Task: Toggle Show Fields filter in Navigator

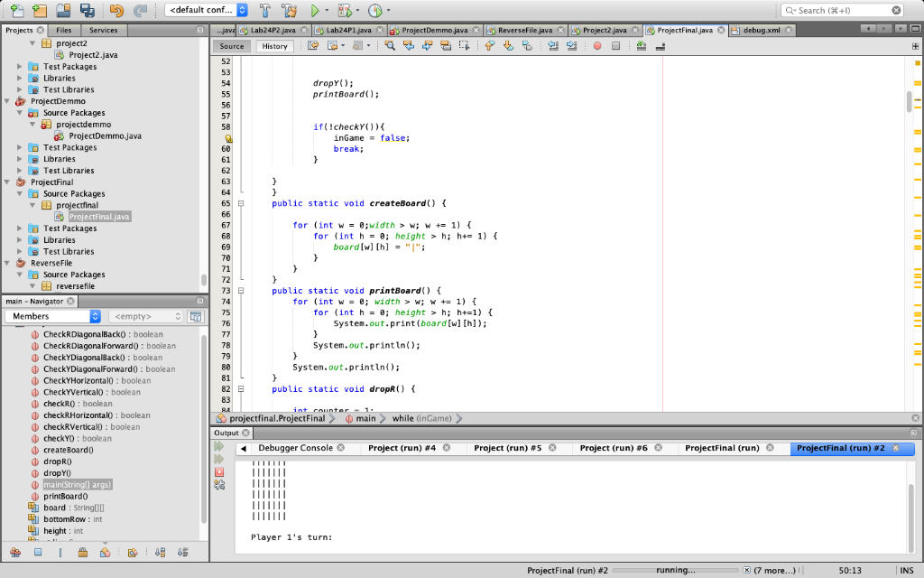Action: tap(38, 553)
